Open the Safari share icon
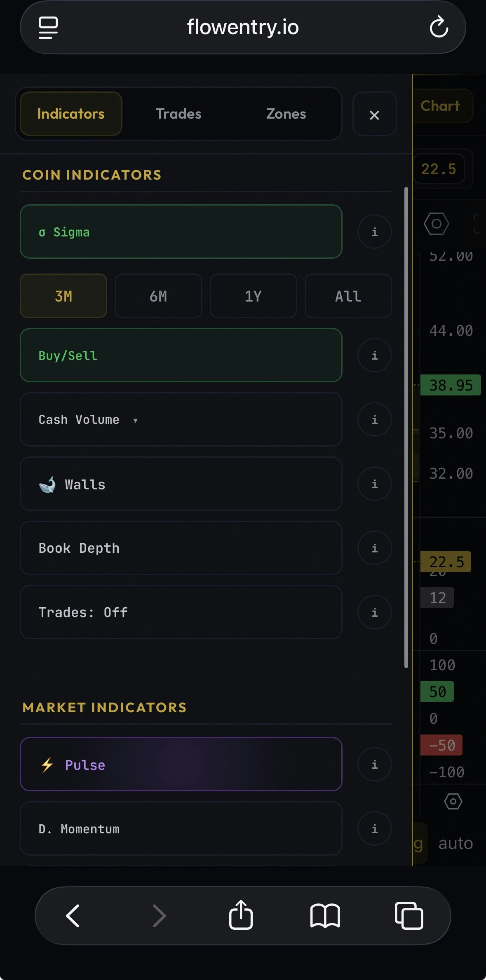486x980 pixels. (241, 915)
